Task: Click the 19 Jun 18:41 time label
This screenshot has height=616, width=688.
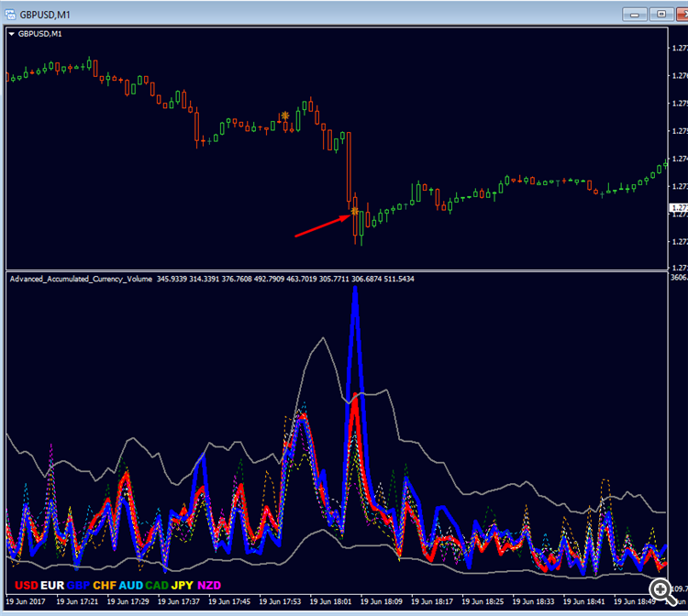Action: [584, 601]
